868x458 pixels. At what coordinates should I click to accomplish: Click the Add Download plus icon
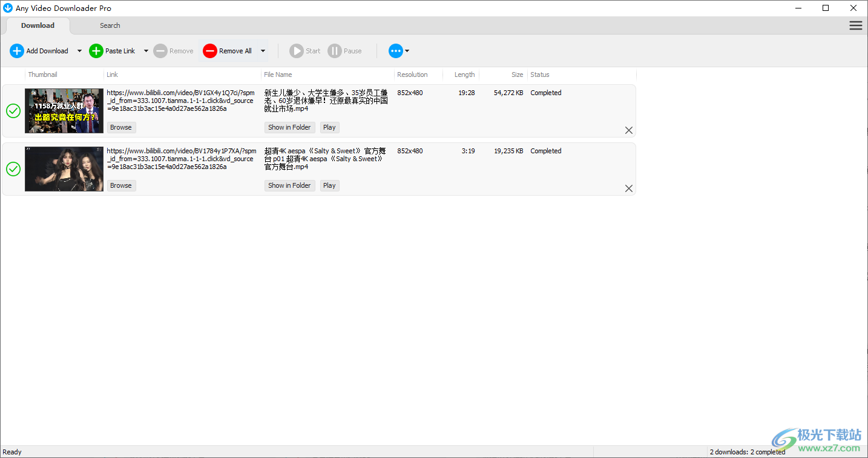(x=17, y=51)
